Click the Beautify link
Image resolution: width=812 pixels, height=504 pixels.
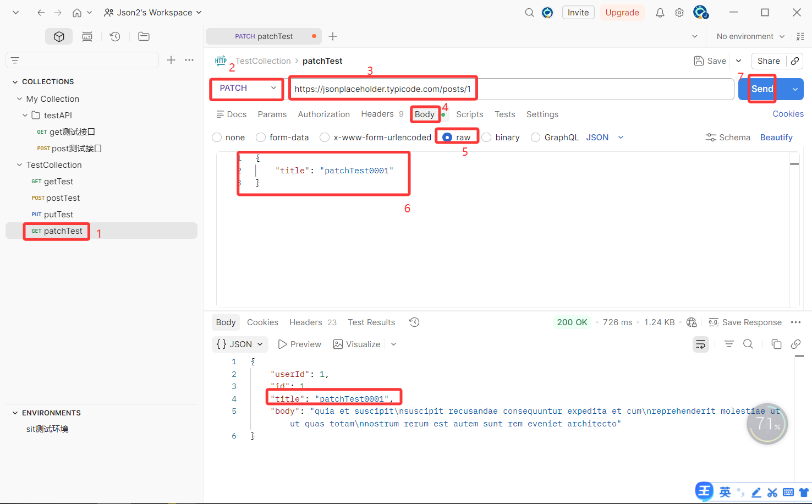(x=776, y=138)
